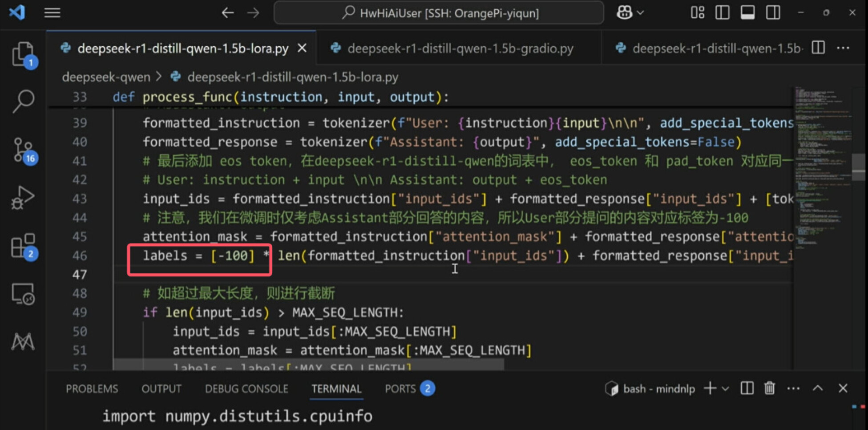
Task: Open the Extensions view
Action: coord(23,246)
